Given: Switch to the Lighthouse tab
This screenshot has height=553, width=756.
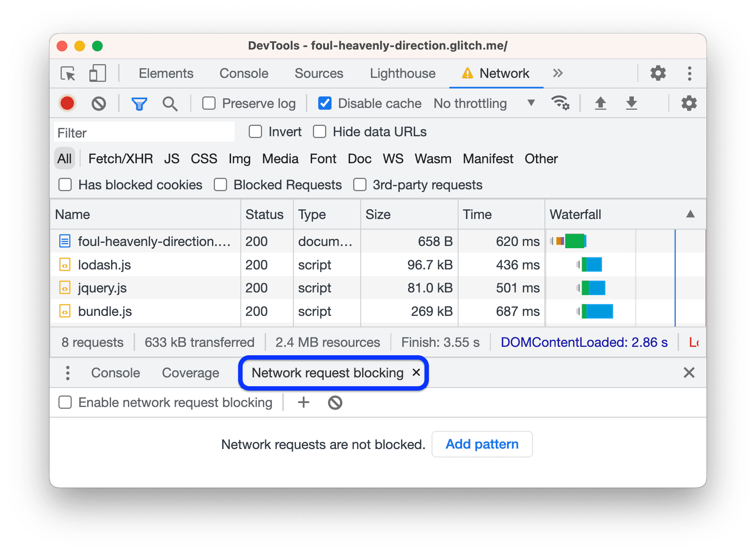Looking at the screenshot, I should (402, 73).
